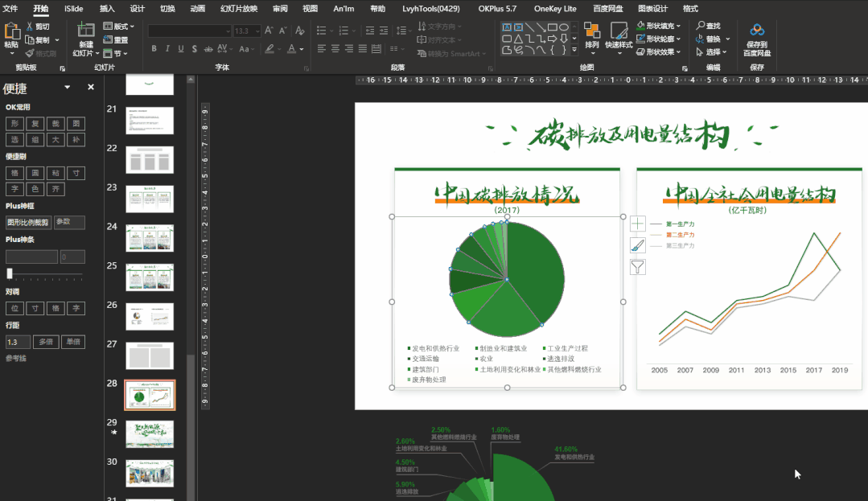Screen dimensions: 868x501
Task: Open the Chart Design (图表设计) tab
Action: click(x=652, y=8)
